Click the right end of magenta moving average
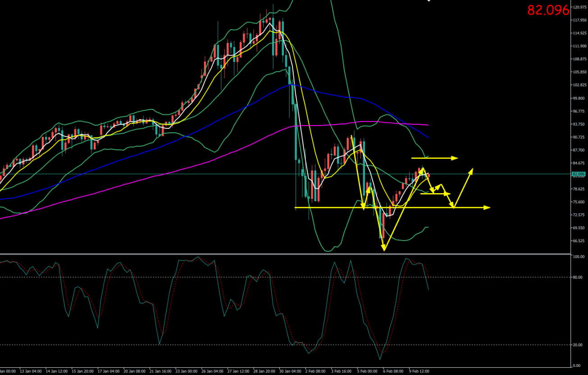The width and height of the screenshot is (588, 375). [x=427, y=125]
